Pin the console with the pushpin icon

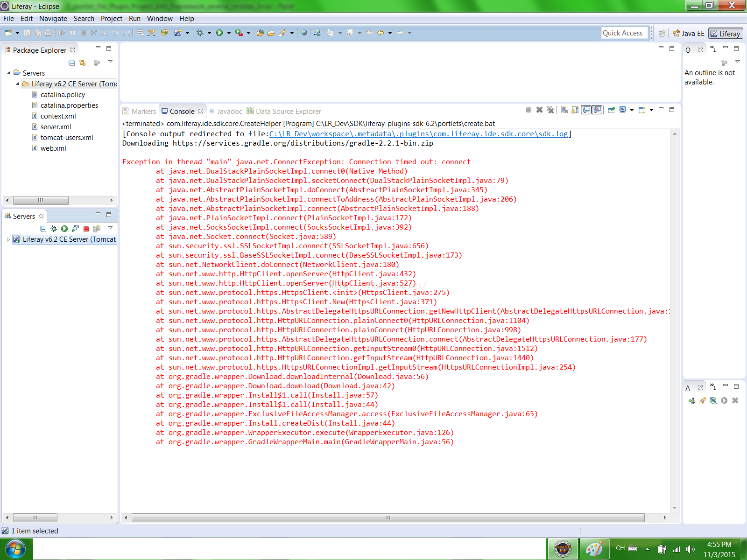click(611, 110)
